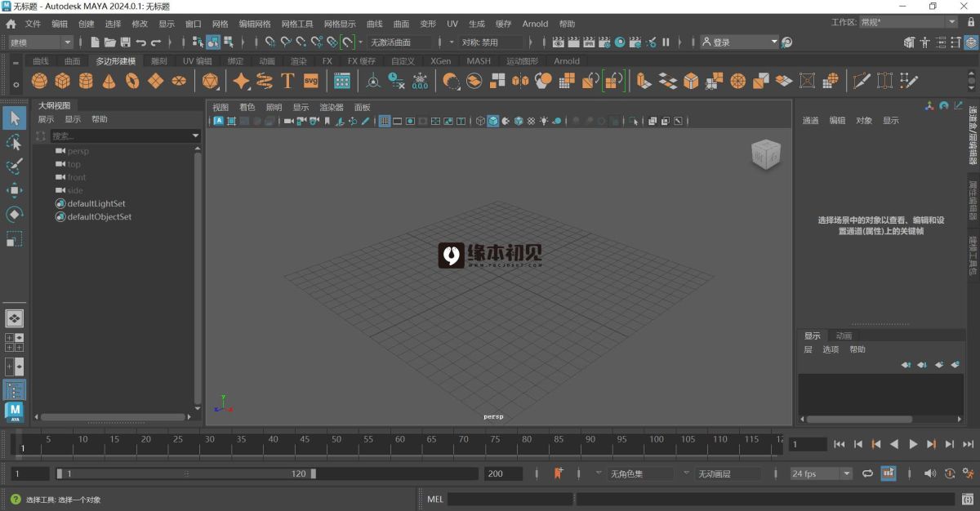Open the 网格工具 menu
Viewport: 980px width, 511px height.
(x=297, y=24)
